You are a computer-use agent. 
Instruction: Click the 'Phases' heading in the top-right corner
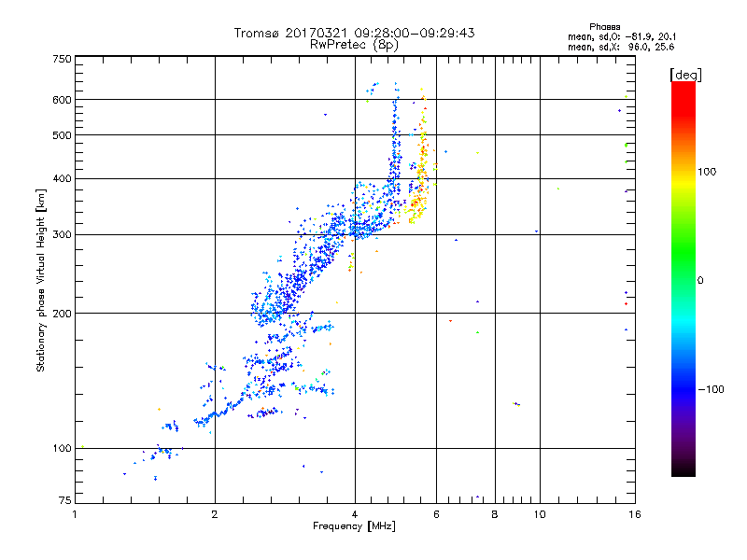[604, 27]
